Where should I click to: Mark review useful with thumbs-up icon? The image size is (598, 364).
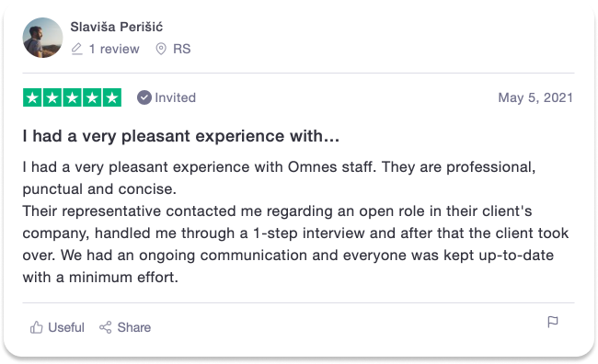(x=36, y=327)
